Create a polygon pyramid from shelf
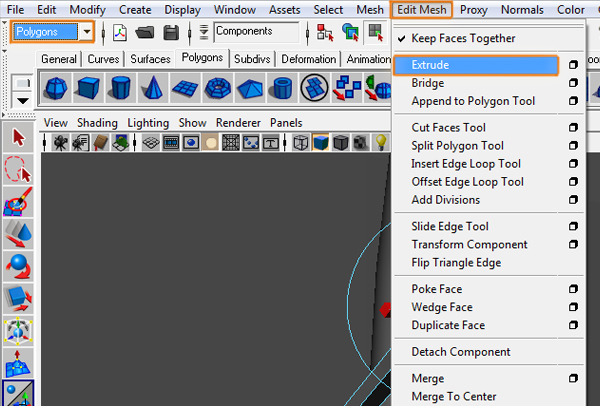The height and width of the screenshot is (406, 600). pyautogui.click(x=250, y=88)
